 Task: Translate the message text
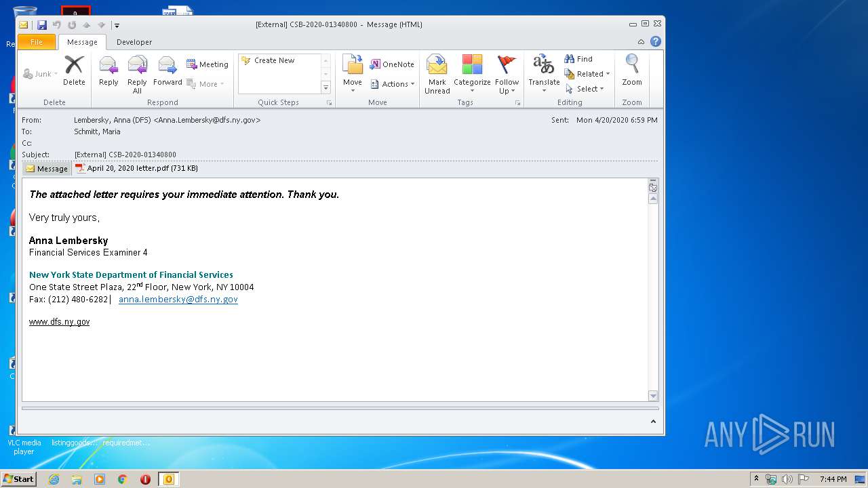pyautogui.click(x=544, y=75)
